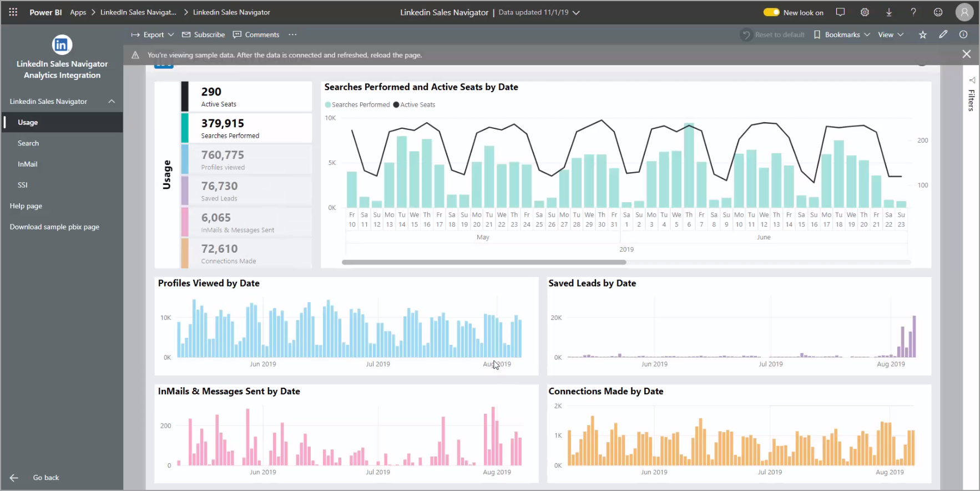Image resolution: width=980 pixels, height=491 pixels.
Task: Click the LinkedIn Sales Navigator Analytics Integration heading
Action: pos(62,69)
